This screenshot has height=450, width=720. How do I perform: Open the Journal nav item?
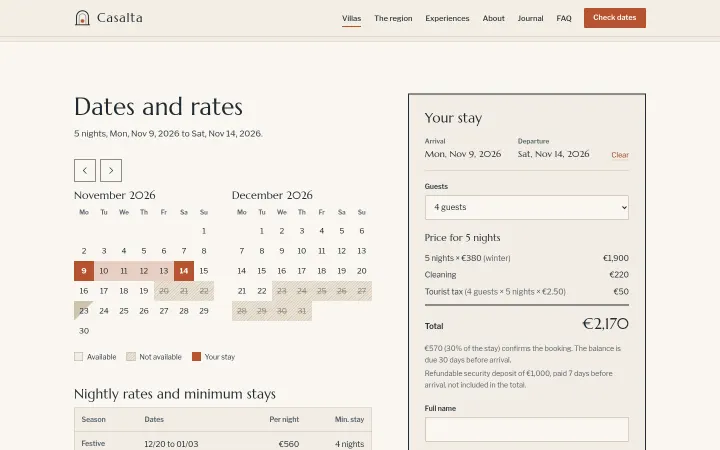click(530, 18)
